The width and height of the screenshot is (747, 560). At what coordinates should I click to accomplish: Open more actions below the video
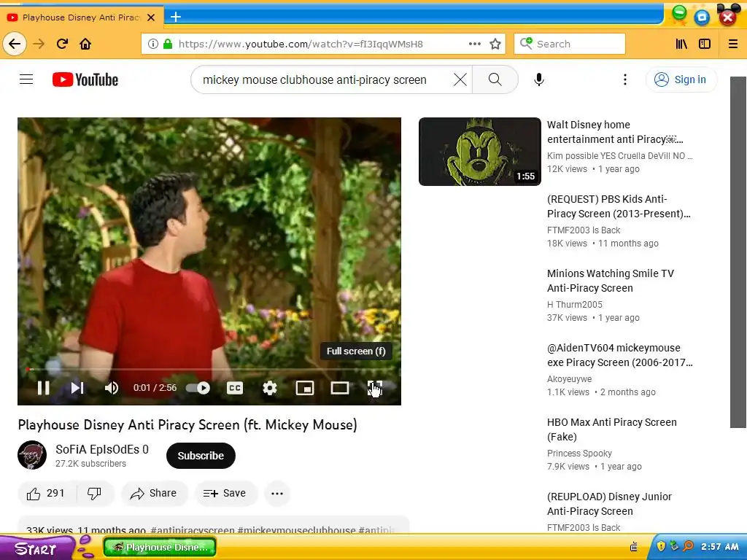277,494
